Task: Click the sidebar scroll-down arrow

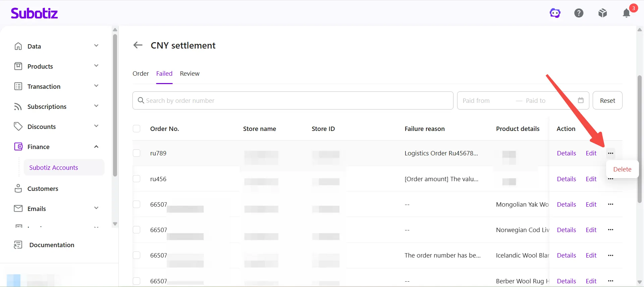Action: point(115,224)
